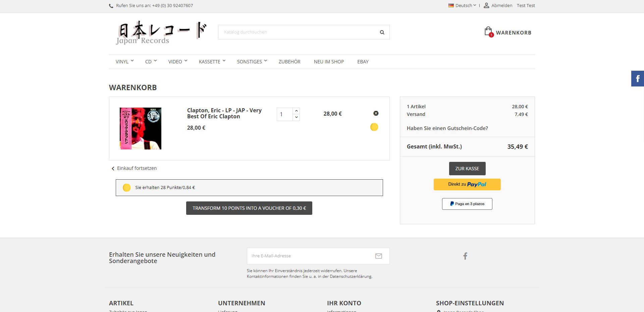Click the phone number text
The image size is (644, 312).
click(172, 5)
